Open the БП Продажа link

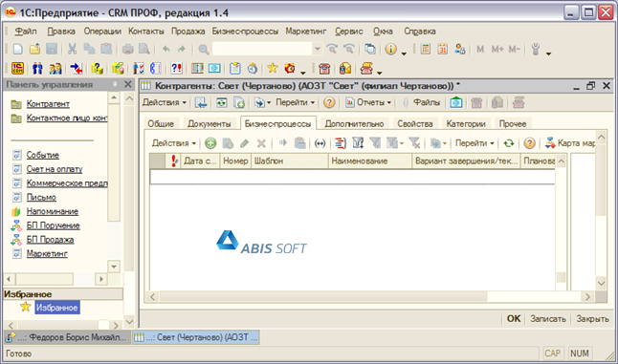coord(50,240)
